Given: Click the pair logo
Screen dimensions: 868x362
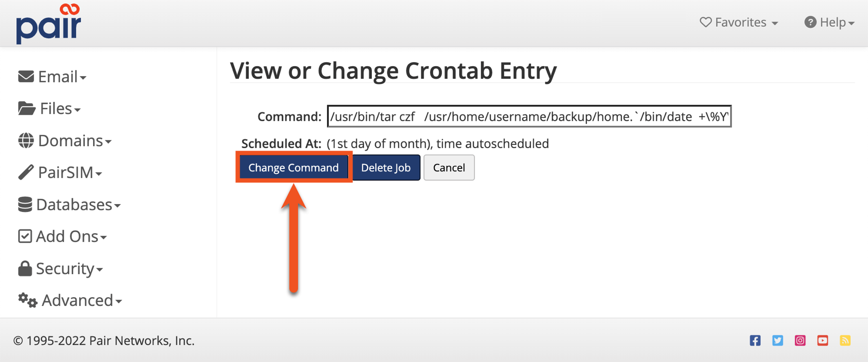Looking at the screenshot, I should (x=49, y=24).
